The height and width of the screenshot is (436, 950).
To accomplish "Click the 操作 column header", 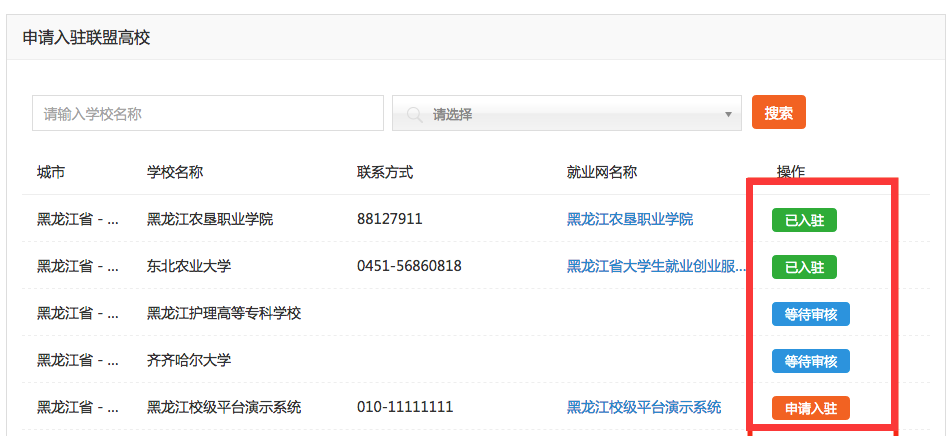I will coord(791,172).
